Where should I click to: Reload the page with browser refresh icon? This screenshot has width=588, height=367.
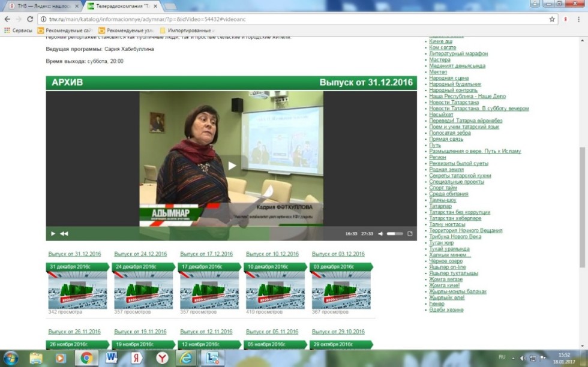[29, 19]
